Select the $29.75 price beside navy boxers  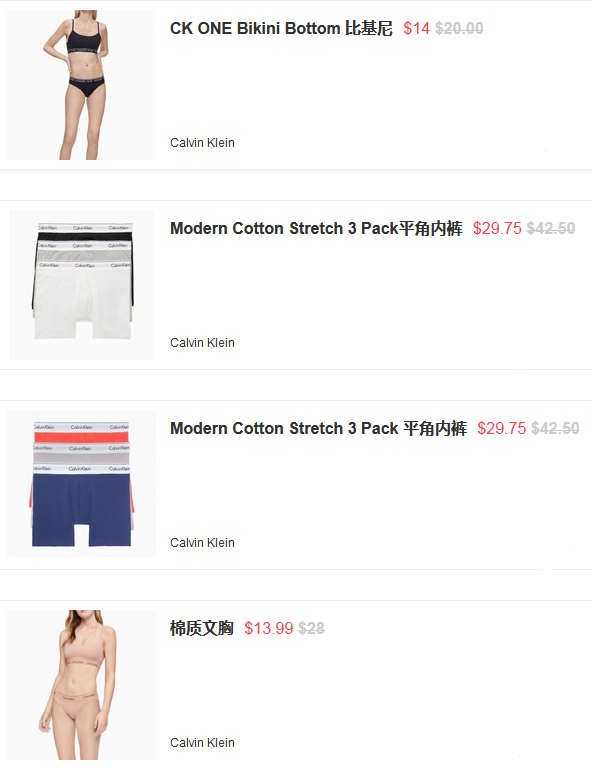coord(501,429)
